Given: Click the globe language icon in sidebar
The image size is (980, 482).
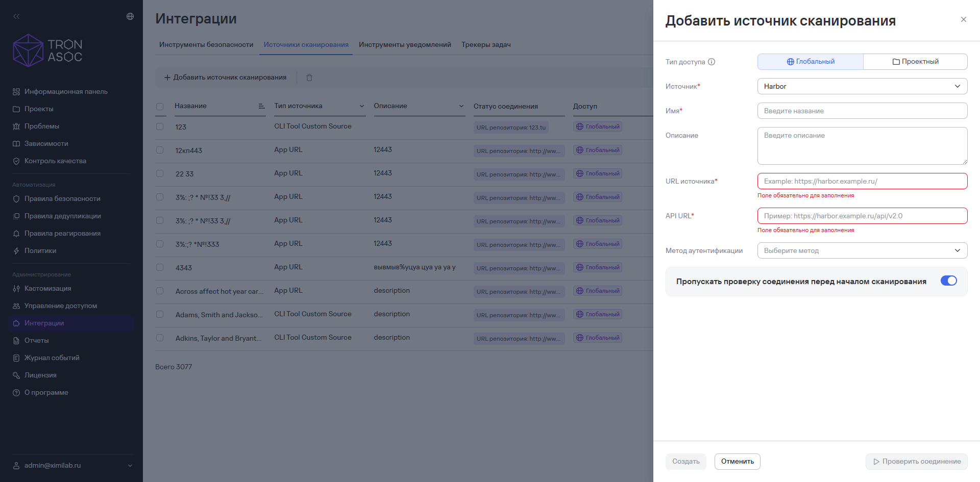Looking at the screenshot, I should pyautogui.click(x=130, y=16).
